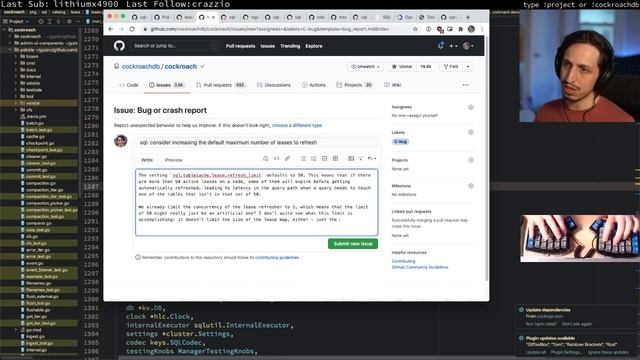Submit the new issue
This screenshot has width=640, height=360.
click(353, 244)
